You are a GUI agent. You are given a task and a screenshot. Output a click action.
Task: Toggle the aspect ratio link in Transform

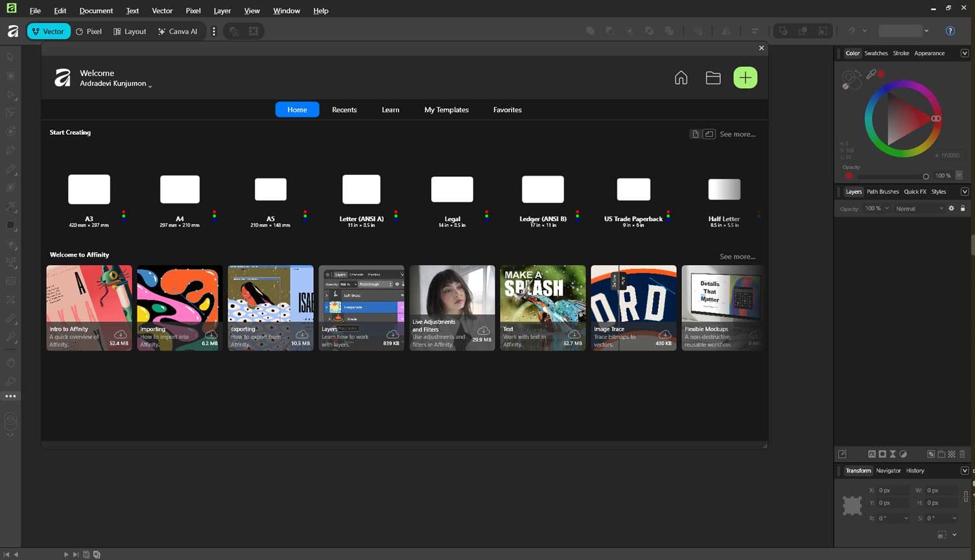pos(966,496)
